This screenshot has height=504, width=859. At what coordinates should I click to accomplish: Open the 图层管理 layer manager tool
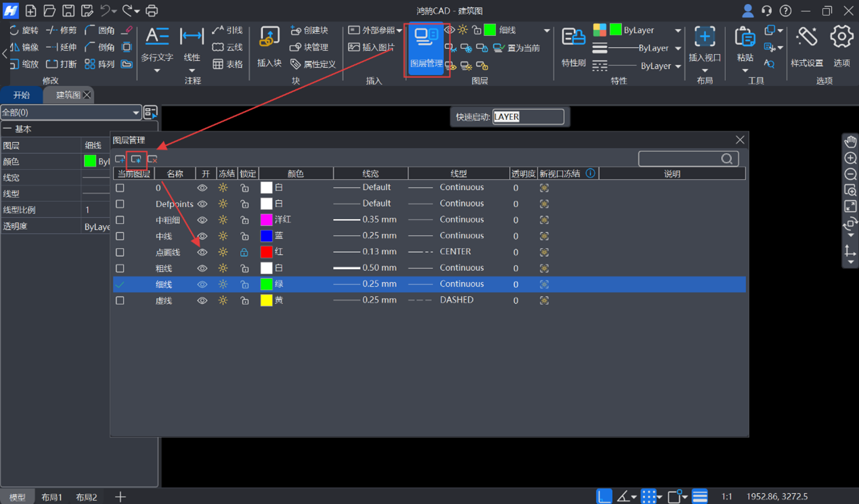tap(426, 47)
